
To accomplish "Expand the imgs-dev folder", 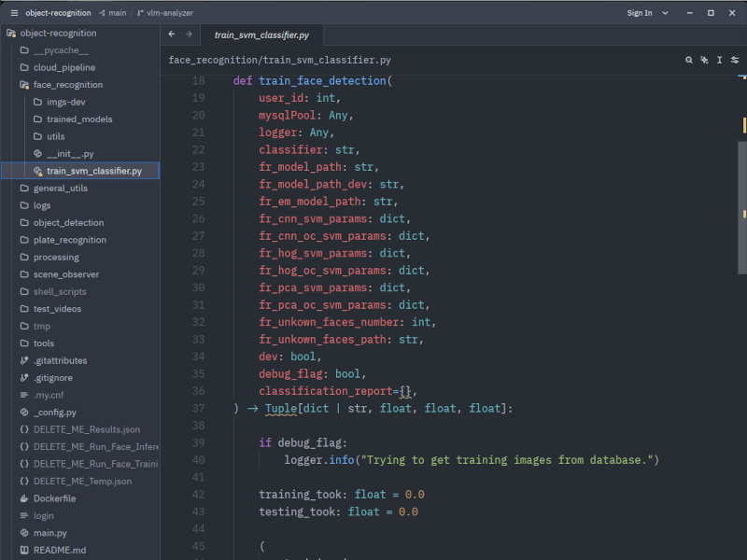I will tap(80, 102).
